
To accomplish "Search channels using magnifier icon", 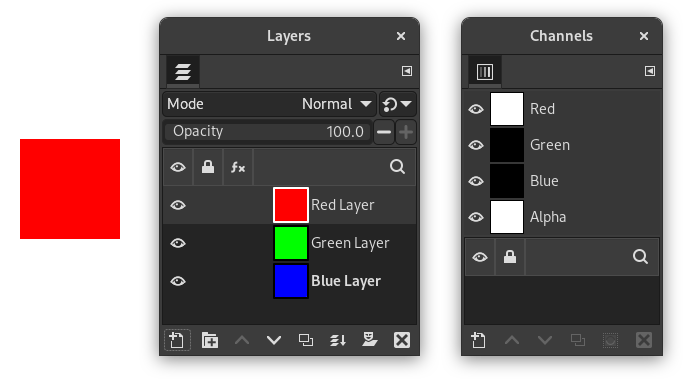I will point(640,257).
